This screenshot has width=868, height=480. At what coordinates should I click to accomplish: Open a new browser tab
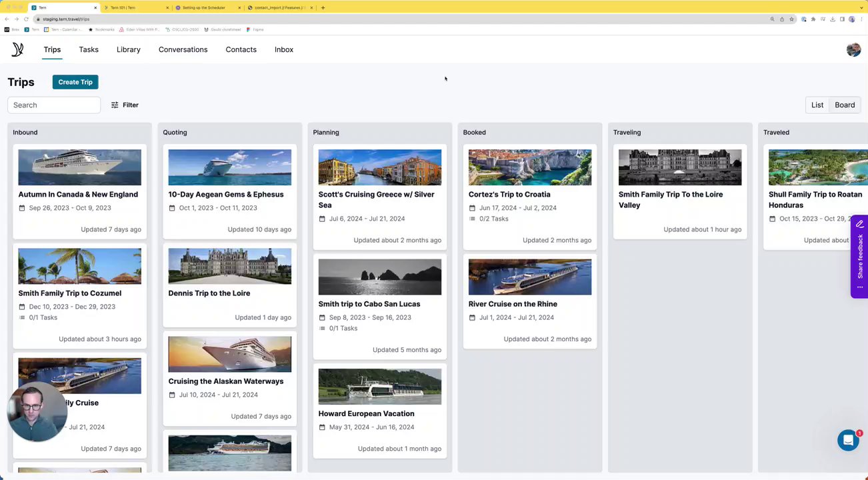click(x=323, y=8)
